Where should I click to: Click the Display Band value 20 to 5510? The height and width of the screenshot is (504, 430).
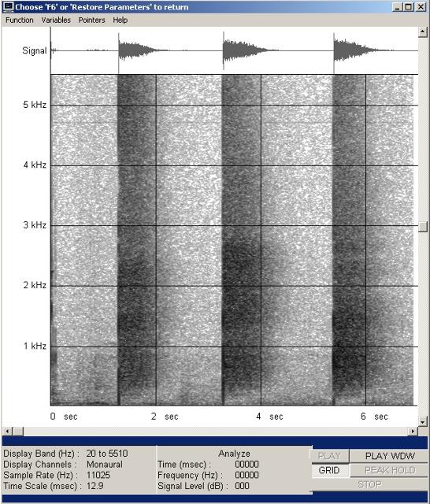107,454
